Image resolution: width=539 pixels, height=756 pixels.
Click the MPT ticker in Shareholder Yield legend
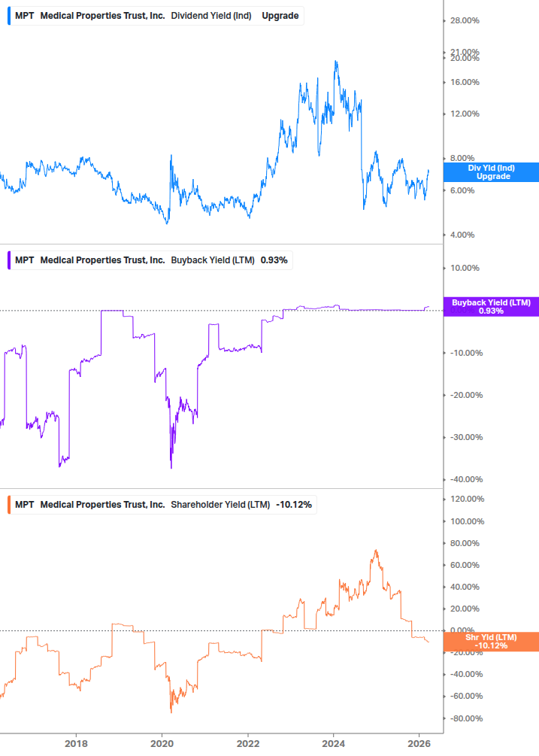25,505
